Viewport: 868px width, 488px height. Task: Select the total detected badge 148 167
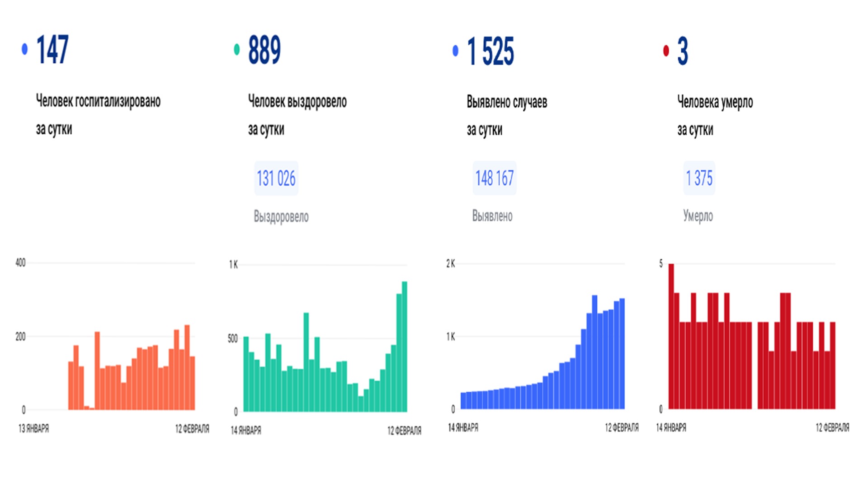pos(495,178)
